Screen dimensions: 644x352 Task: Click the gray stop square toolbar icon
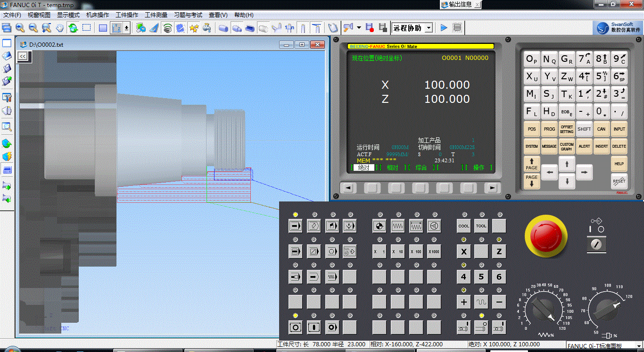(x=457, y=28)
